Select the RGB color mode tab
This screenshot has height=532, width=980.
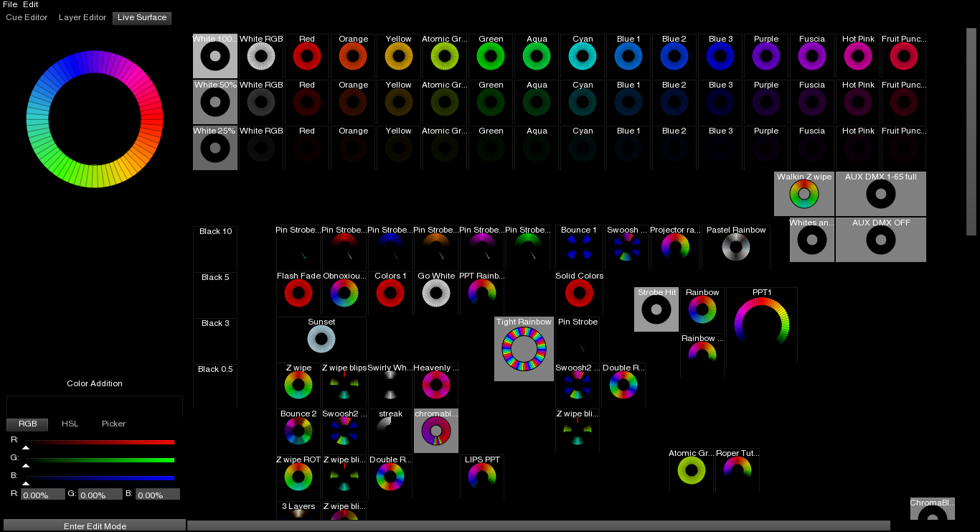27,424
